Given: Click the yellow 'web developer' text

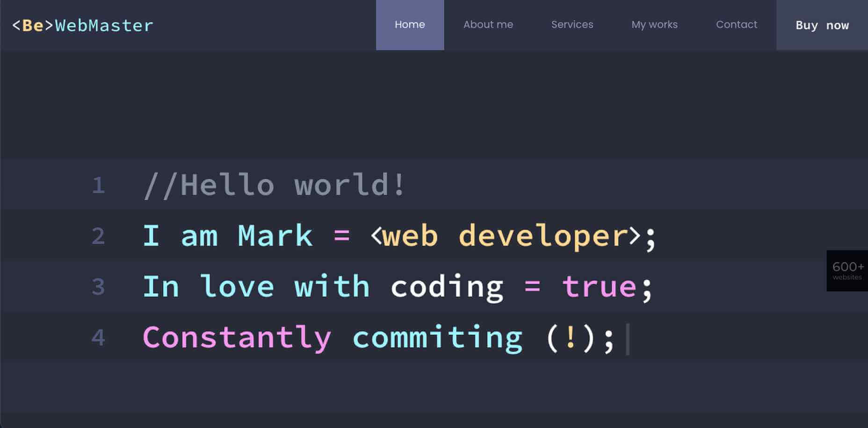Looking at the screenshot, I should click(x=505, y=236).
